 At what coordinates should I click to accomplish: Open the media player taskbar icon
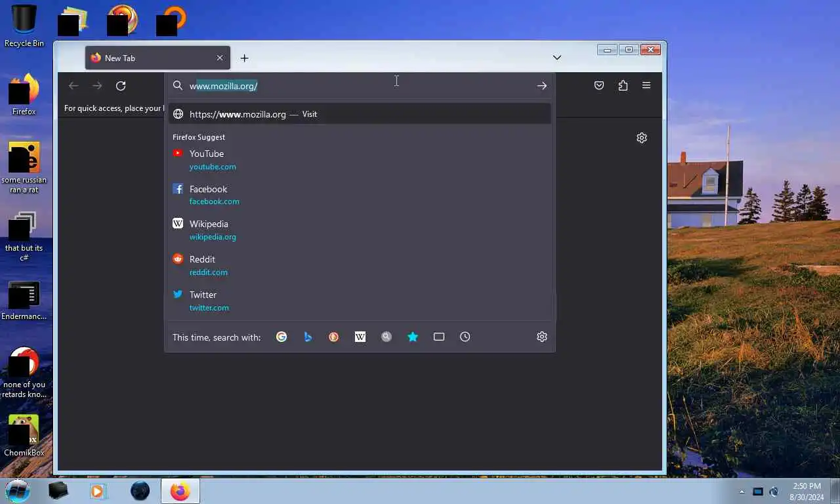[97, 491]
